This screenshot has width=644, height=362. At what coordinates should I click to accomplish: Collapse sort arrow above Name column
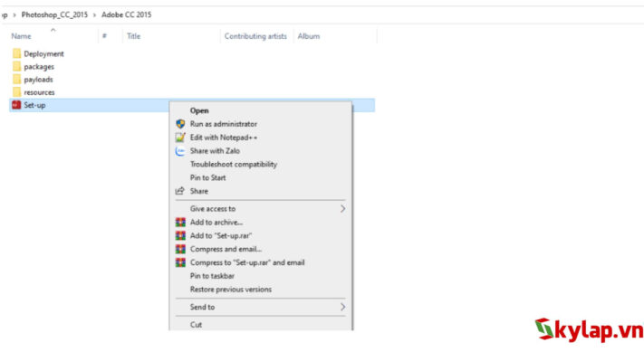53,30
